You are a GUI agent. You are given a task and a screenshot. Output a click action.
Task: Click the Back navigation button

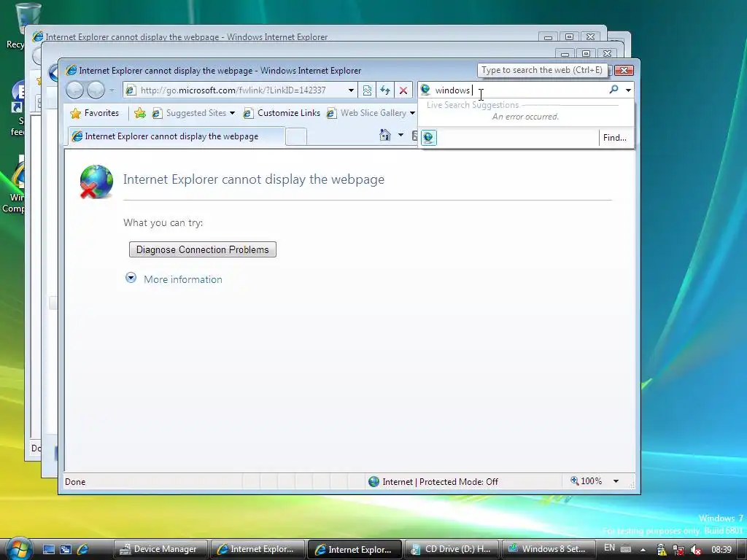click(x=75, y=90)
